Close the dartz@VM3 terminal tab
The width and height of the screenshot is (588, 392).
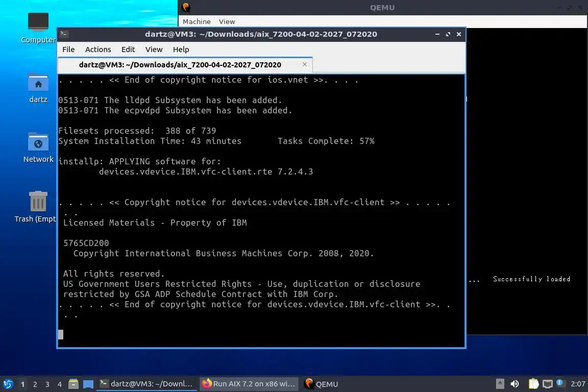[x=305, y=64]
